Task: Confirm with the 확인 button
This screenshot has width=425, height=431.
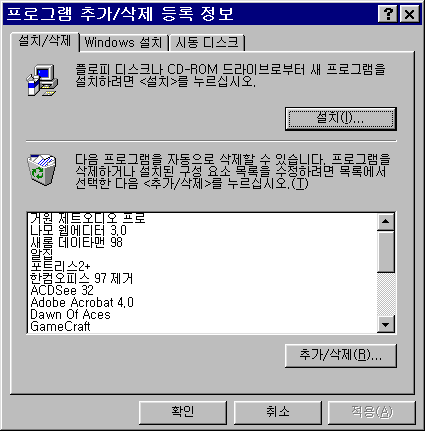Action: tap(183, 412)
